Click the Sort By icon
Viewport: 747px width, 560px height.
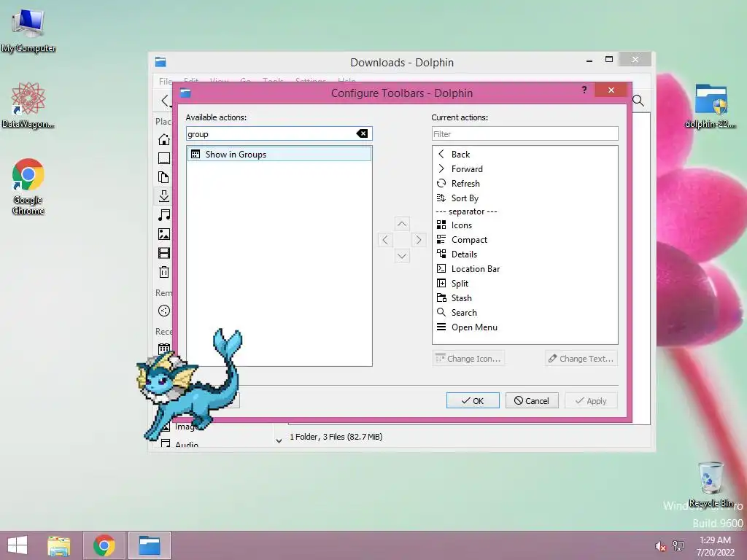click(x=441, y=198)
